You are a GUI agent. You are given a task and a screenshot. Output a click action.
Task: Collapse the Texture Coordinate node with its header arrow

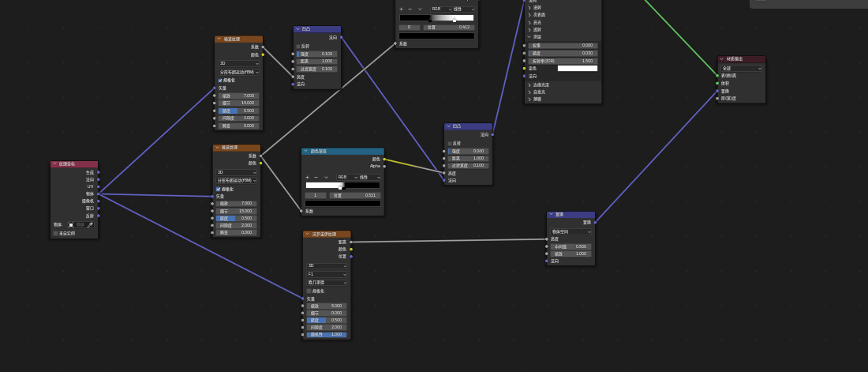54,164
